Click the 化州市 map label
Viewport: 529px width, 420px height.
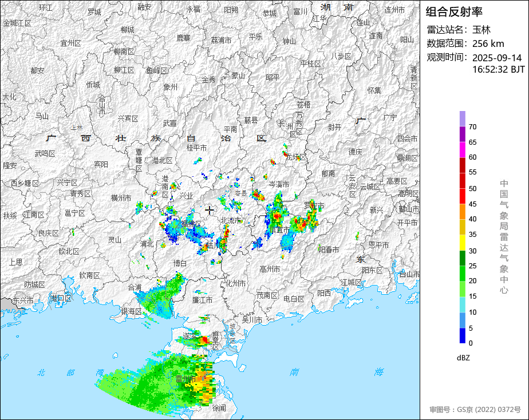[x=235, y=283]
